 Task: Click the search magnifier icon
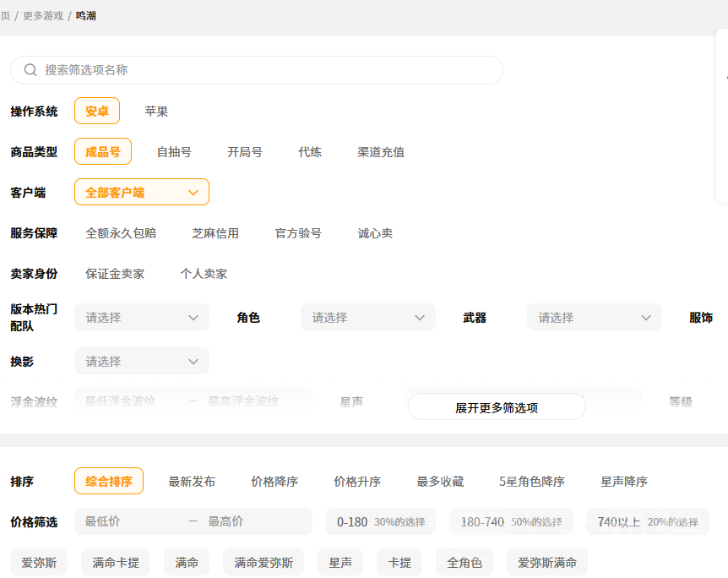[30, 70]
